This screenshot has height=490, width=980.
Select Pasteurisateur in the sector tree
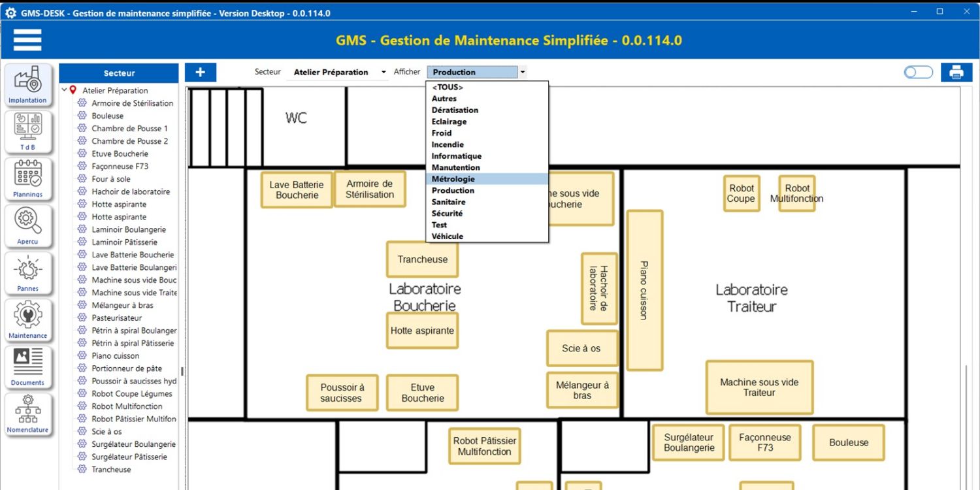tap(116, 318)
